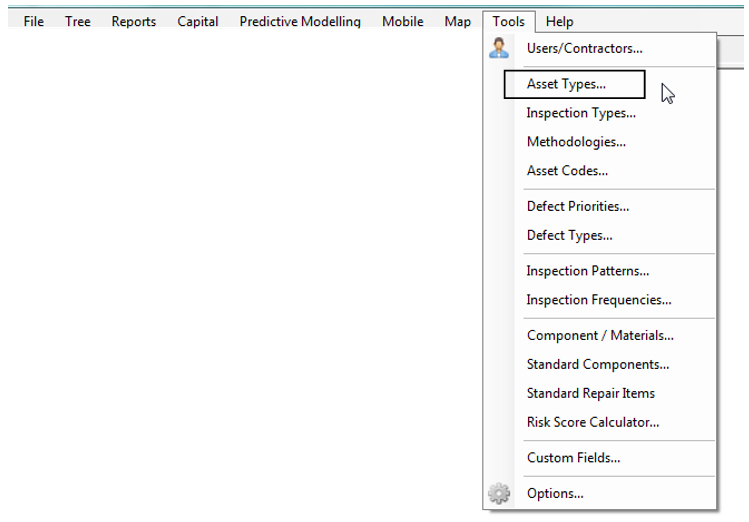Open Standard Repair Items

[x=591, y=393]
